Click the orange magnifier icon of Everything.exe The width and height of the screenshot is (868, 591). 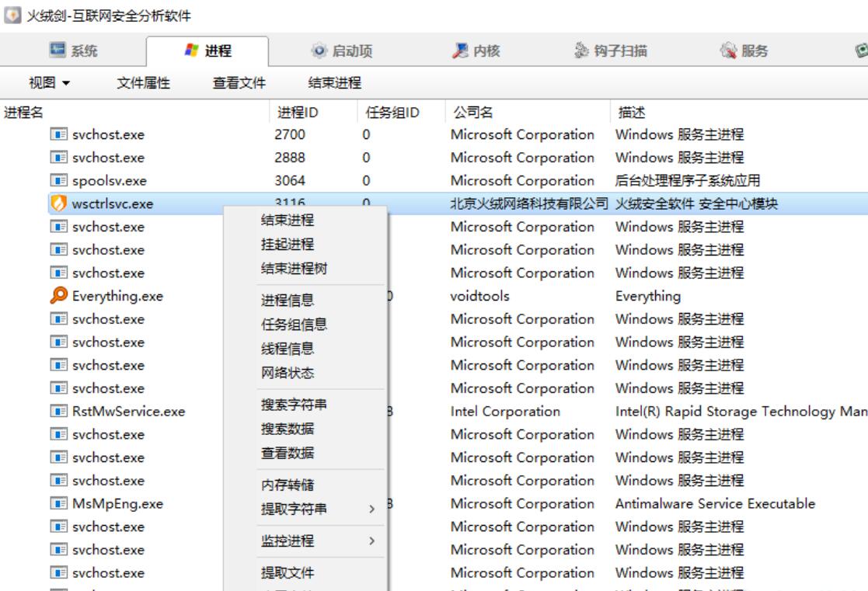tap(59, 295)
